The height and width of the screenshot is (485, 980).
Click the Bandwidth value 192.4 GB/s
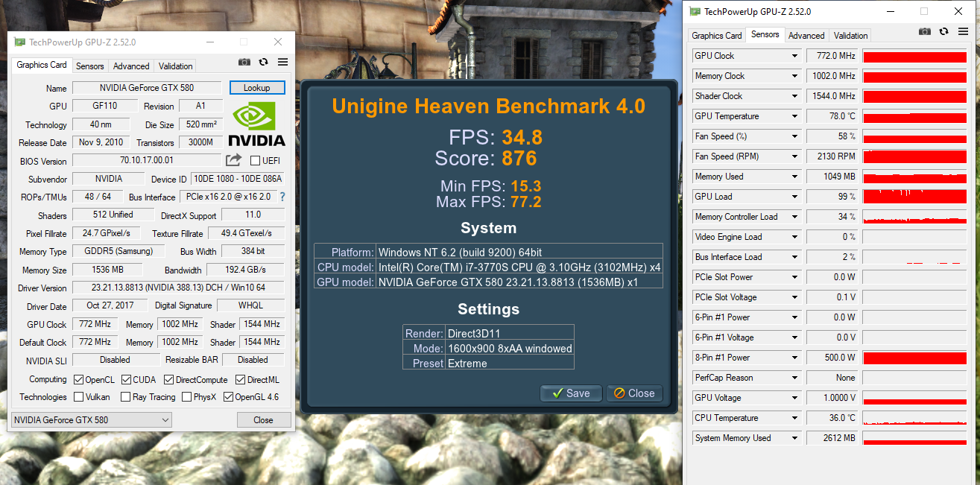pyautogui.click(x=245, y=270)
